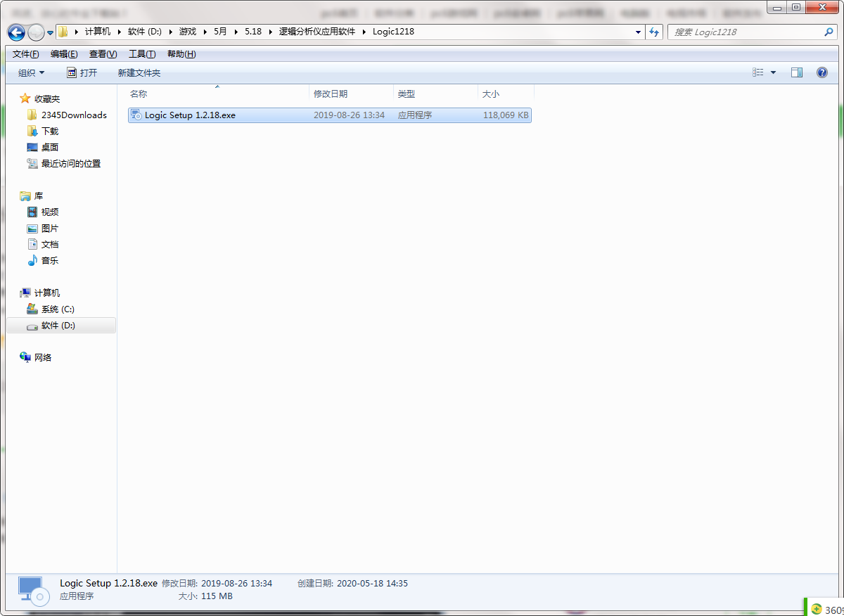Open the 工具(T) menu
The width and height of the screenshot is (844, 616).
141,54
